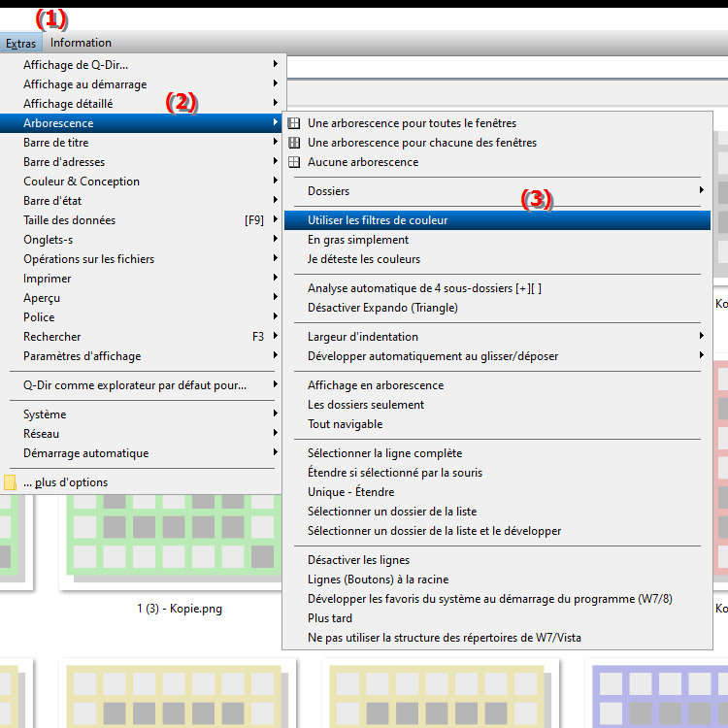The height and width of the screenshot is (728, 728).
Task: Toggle 'Étendre si sélectionné par la souris'
Action: [497, 473]
